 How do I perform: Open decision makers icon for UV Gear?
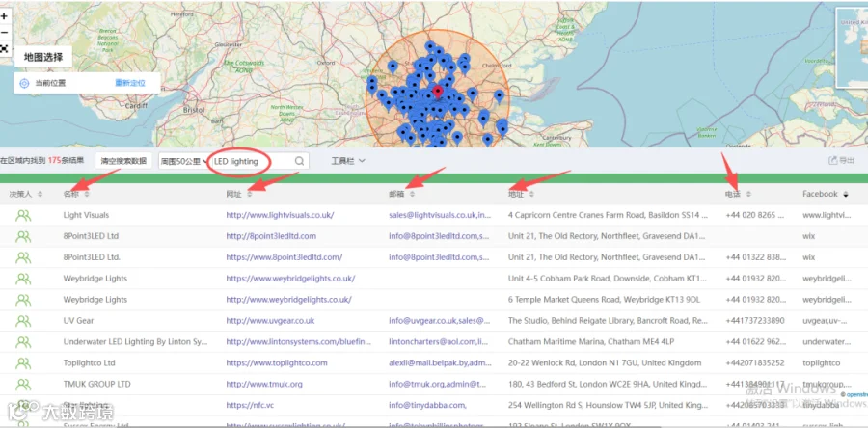coord(23,321)
